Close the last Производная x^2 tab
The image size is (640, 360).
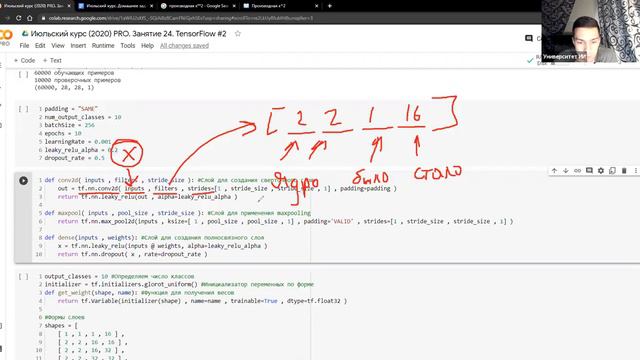[x=316, y=6]
